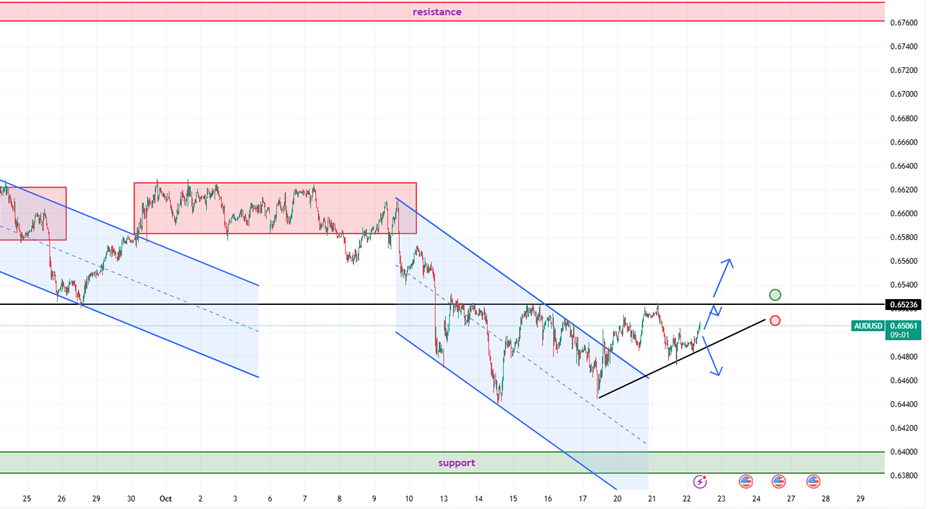931x509 pixels.
Task: Click the "Oct" date on time axis
Action: click(x=164, y=498)
